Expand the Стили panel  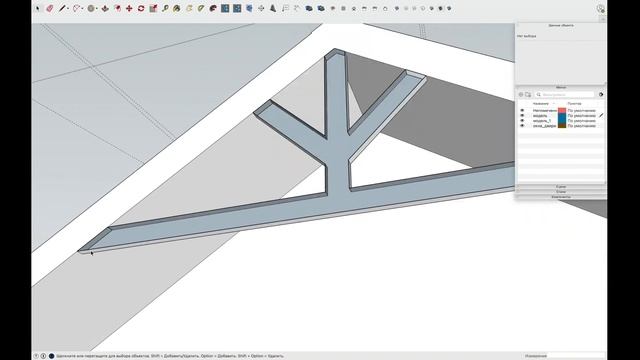click(561, 191)
